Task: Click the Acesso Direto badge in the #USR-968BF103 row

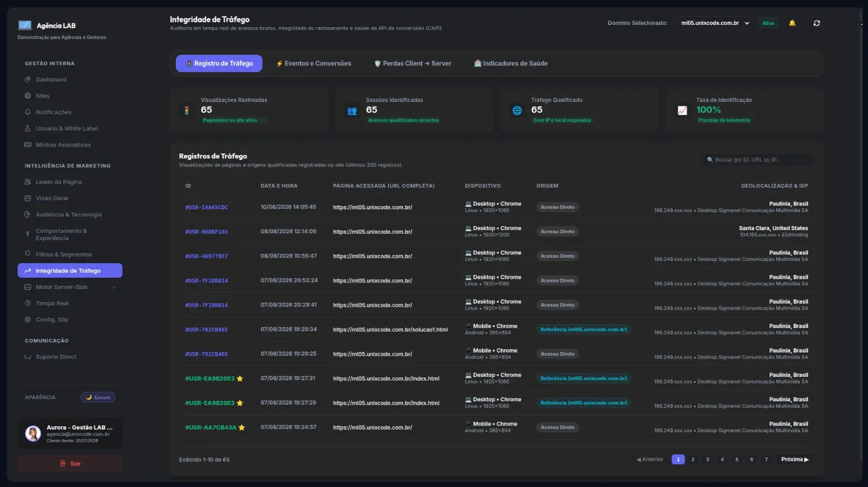Action: pos(557,232)
